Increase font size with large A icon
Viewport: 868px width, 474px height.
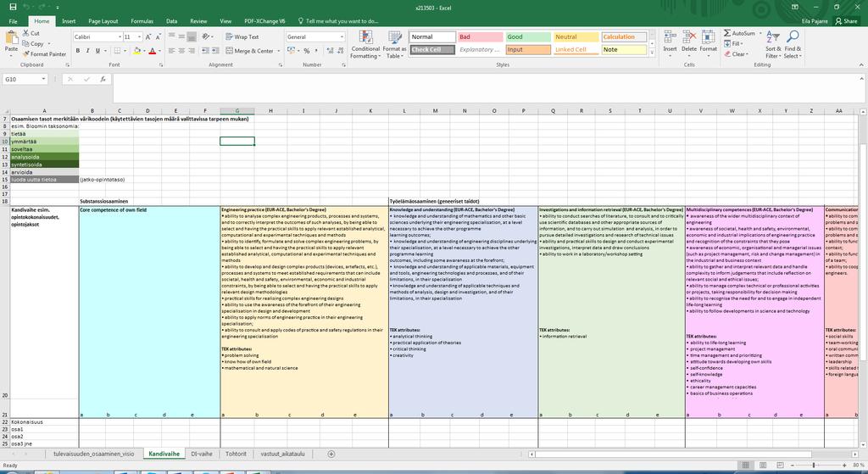point(148,36)
